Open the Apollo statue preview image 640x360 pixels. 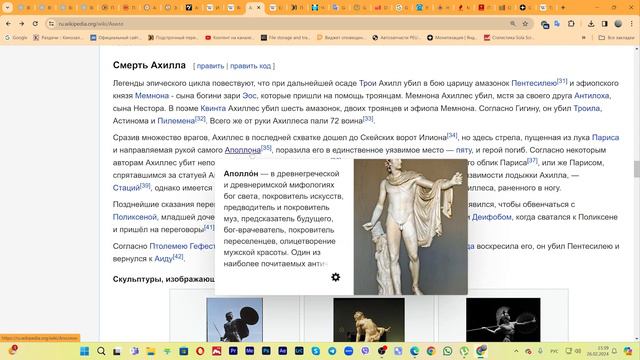tap(411, 227)
